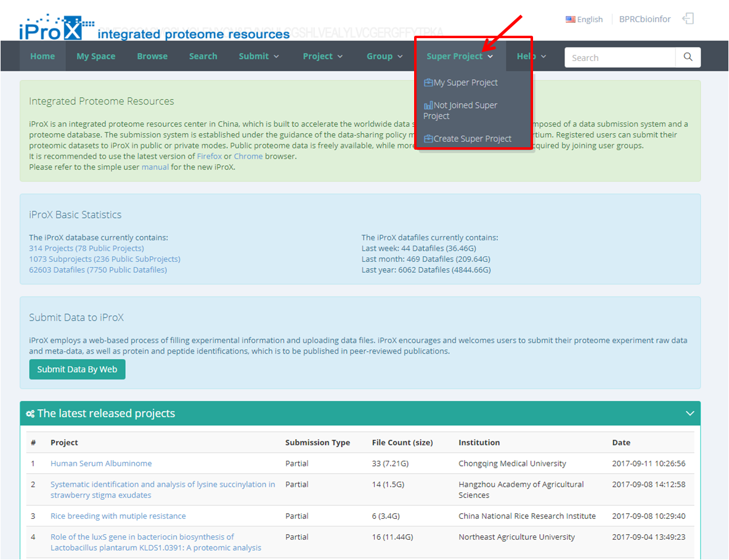The image size is (729, 560).
Task: Open the Group dropdown menu
Action: 385,56
